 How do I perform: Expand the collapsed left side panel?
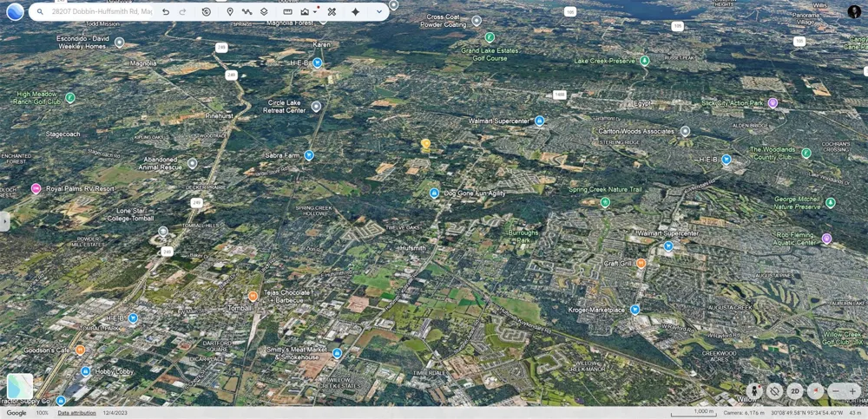pyautogui.click(x=4, y=221)
